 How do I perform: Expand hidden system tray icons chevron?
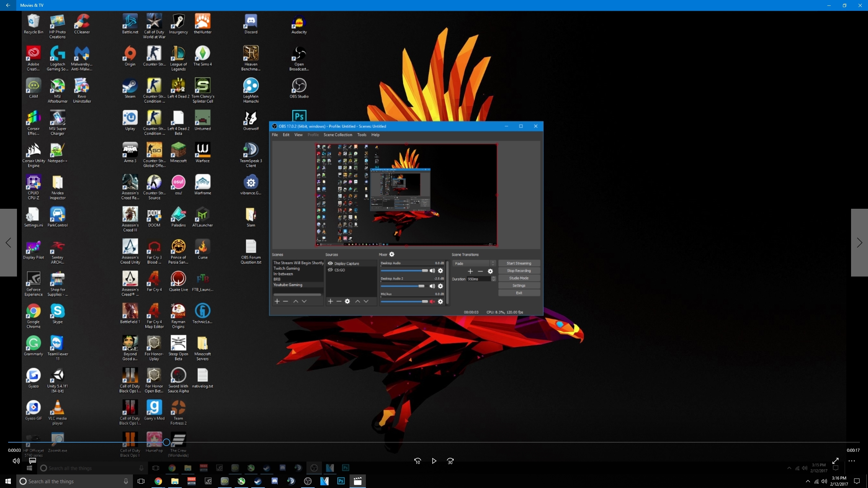(x=808, y=481)
